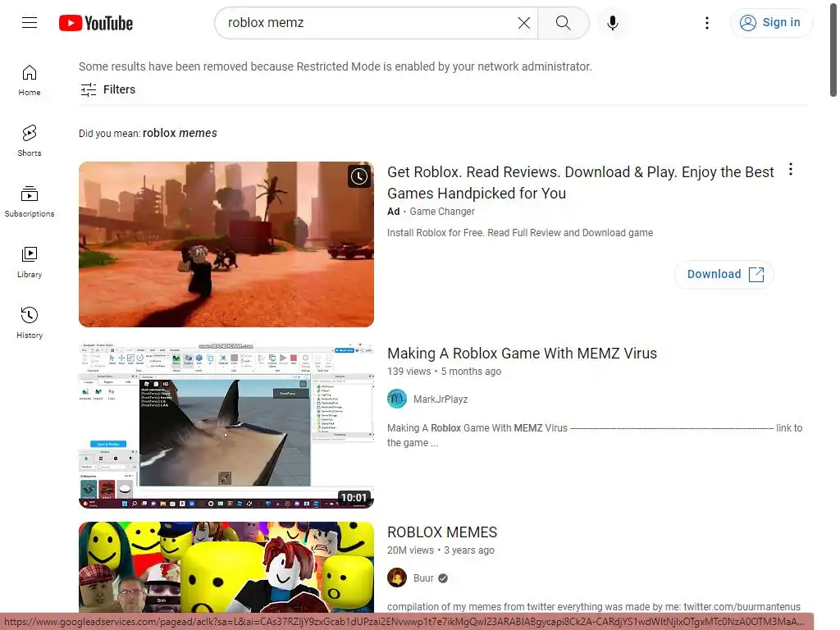Open settings three-dot menu in header
Screen dimensions: 840x630
click(706, 22)
